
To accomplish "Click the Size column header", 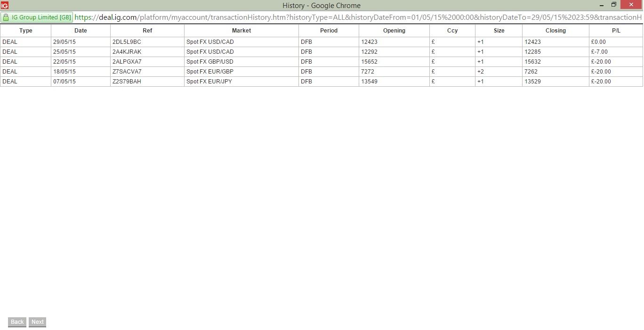I will 499,31.
